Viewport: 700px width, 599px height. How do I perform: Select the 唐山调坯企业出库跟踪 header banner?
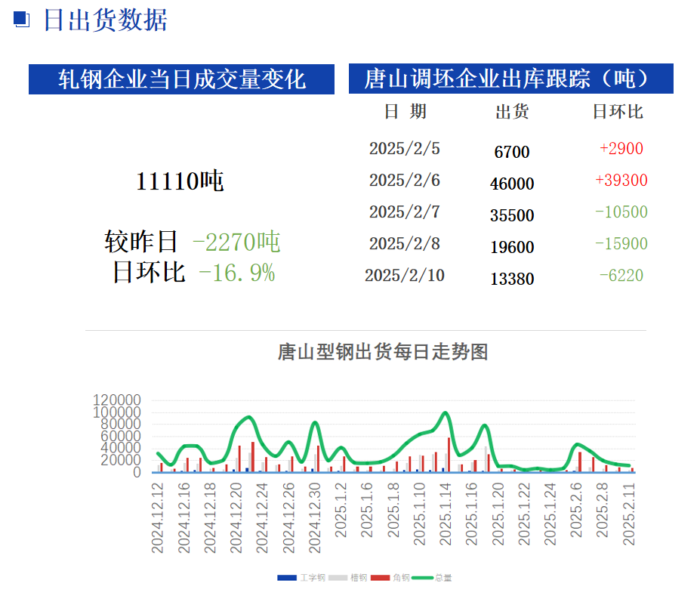click(510, 79)
